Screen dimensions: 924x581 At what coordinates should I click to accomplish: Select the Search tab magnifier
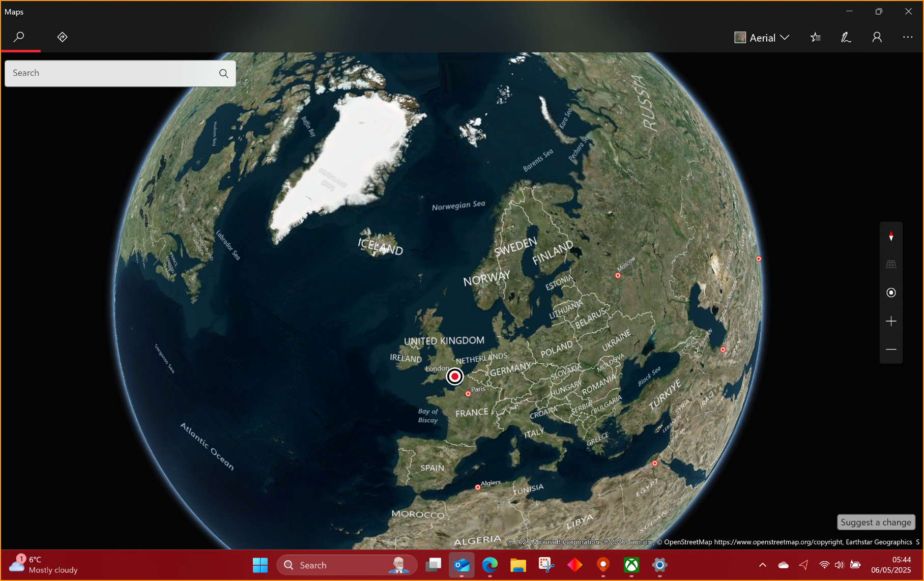19,37
